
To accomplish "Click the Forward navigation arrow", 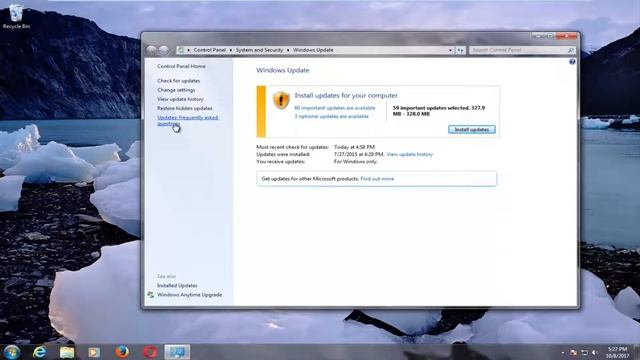I will 164,50.
